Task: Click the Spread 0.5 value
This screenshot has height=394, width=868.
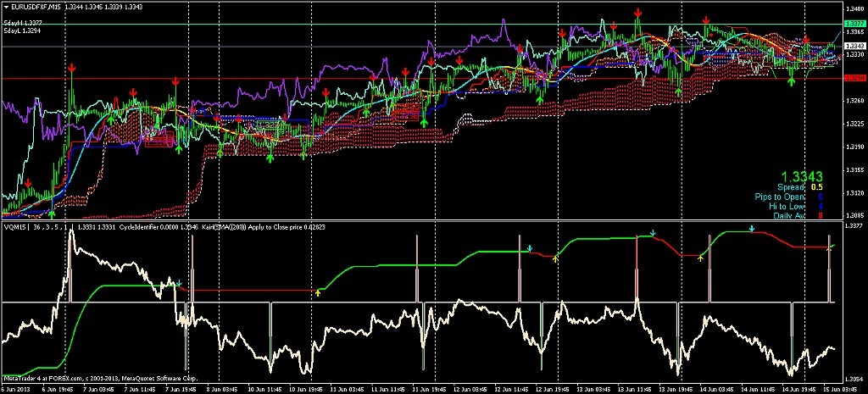Action: [816, 186]
